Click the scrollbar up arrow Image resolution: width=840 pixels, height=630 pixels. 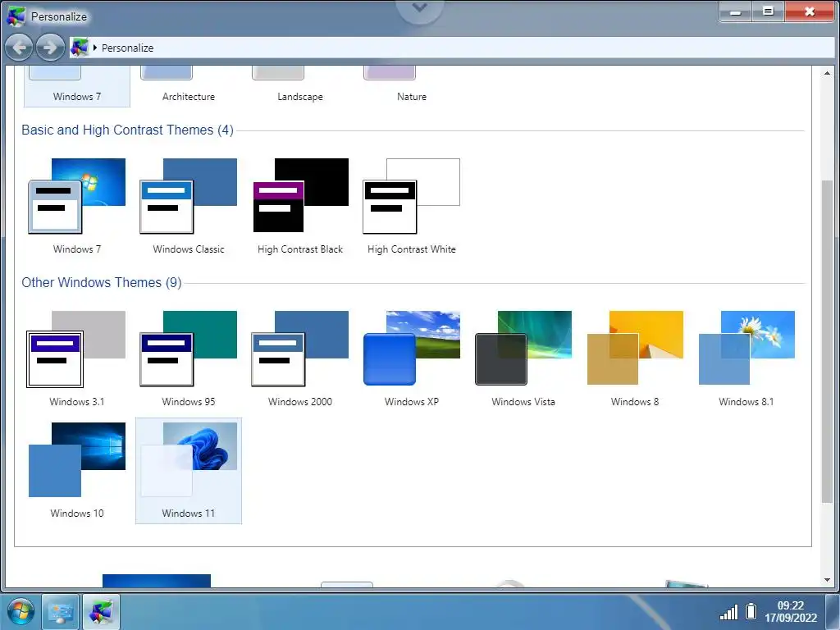tap(827, 73)
